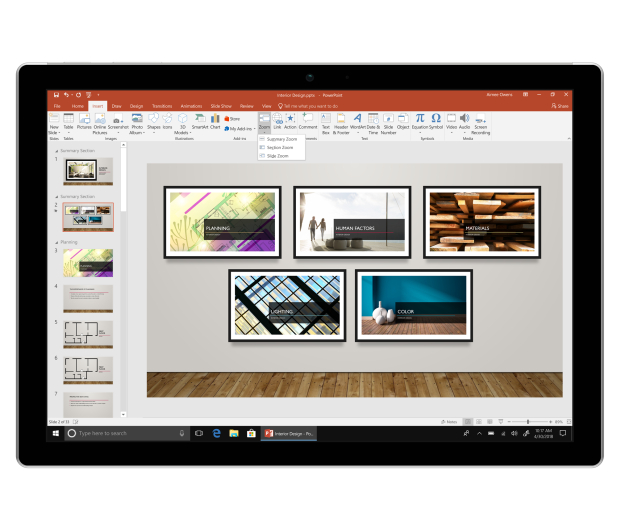The image size is (617, 530).
Task: Insert Slide Number
Action: (388, 124)
